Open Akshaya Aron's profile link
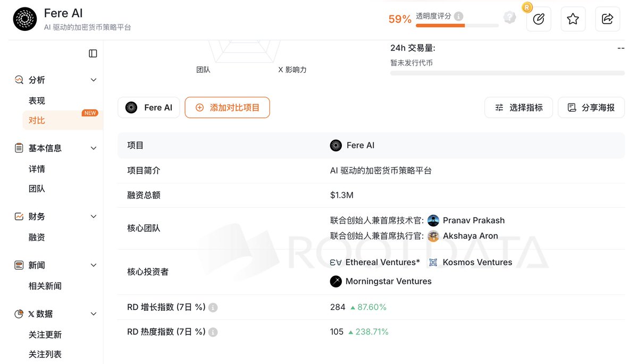 coord(471,236)
